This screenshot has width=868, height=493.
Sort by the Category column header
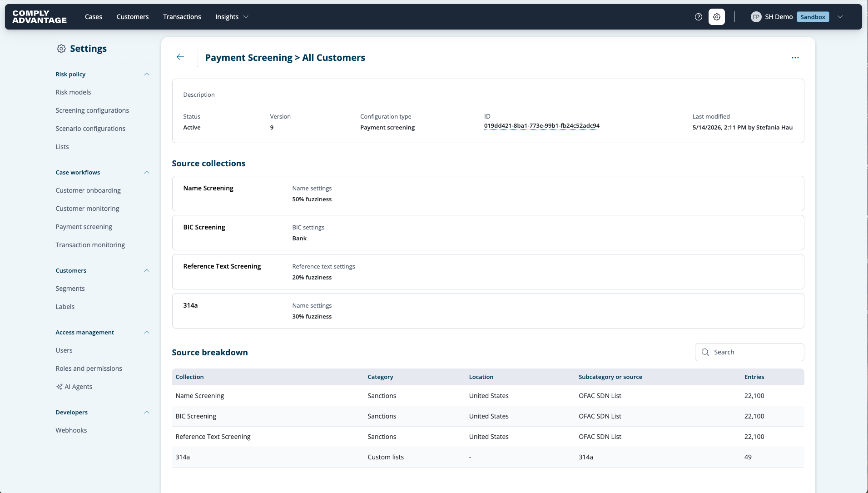[380, 377]
